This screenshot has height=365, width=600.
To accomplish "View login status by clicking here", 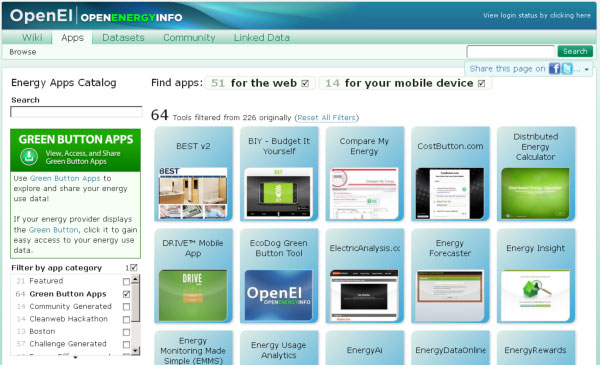I will point(537,16).
